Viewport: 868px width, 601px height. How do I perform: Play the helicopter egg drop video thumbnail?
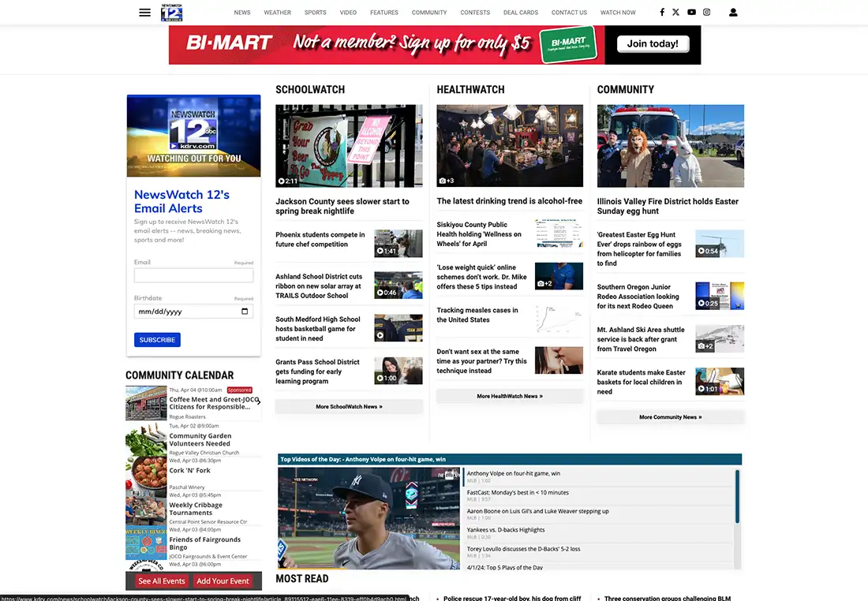[720, 244]
